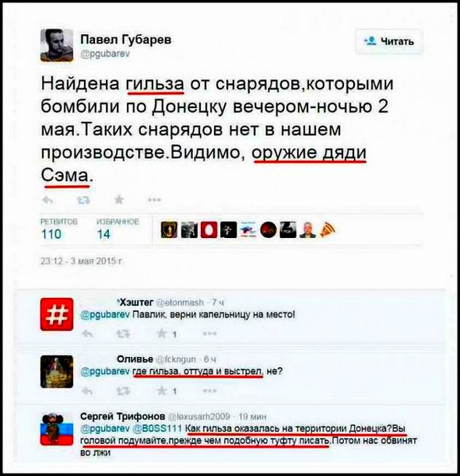Reply to the Оливье tweet

pyautogui.click(x=88, y=391)
